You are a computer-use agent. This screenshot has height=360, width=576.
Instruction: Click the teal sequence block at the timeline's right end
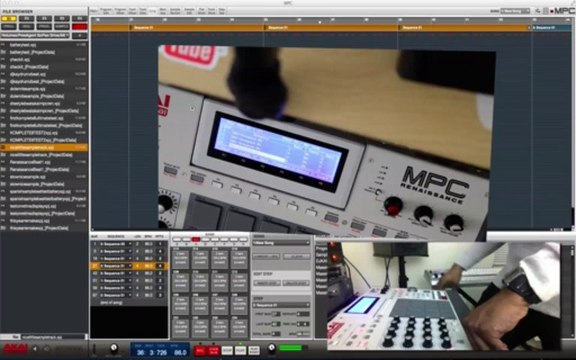click(552, 28)
